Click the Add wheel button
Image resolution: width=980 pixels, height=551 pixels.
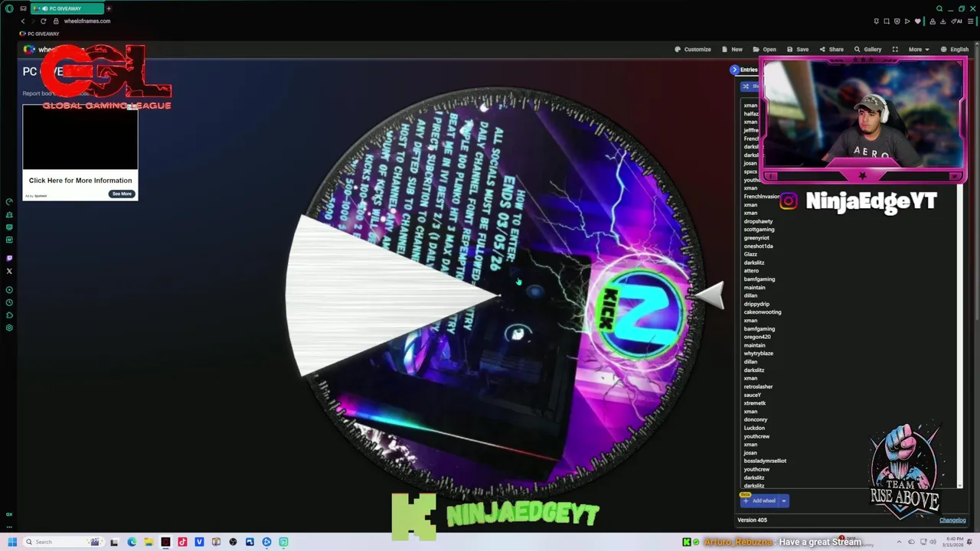click(759, 500)
